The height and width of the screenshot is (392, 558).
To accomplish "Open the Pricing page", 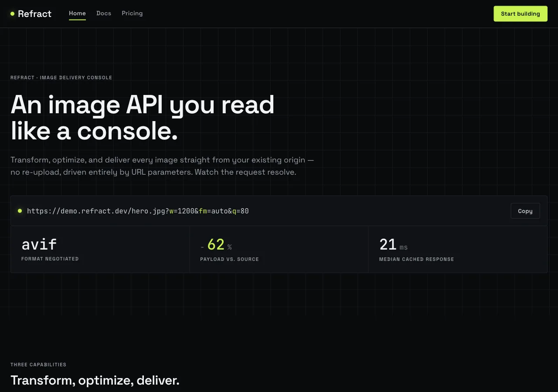I will [x=132, y=14].
